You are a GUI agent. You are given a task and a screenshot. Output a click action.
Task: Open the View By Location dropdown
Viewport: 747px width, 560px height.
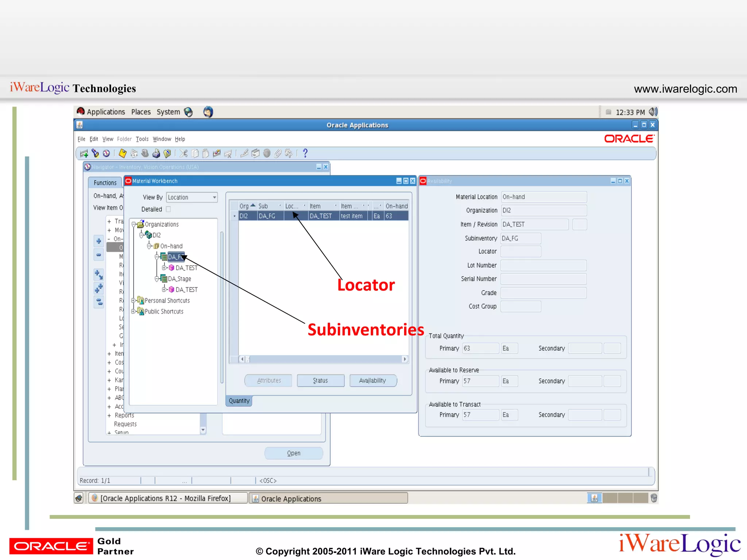[192, 197]
